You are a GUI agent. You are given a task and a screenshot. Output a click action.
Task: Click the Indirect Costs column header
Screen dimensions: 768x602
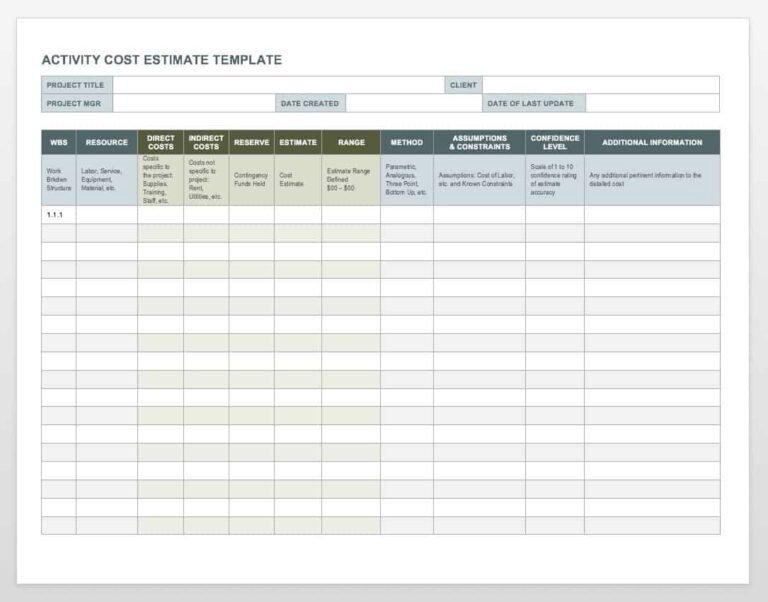click(206, 142)
